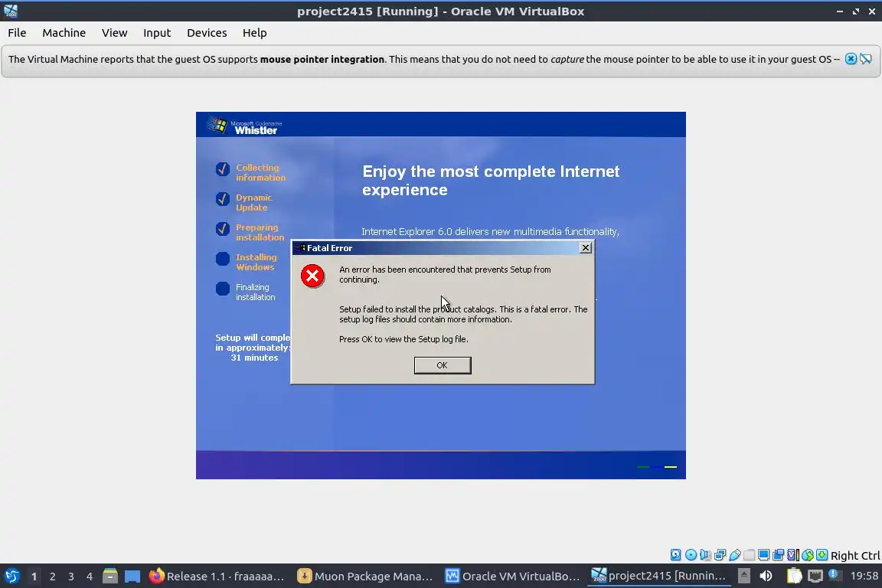
Task: Click 'Enjoy the most complete Internet experience' heading
Action: [491, 181]
